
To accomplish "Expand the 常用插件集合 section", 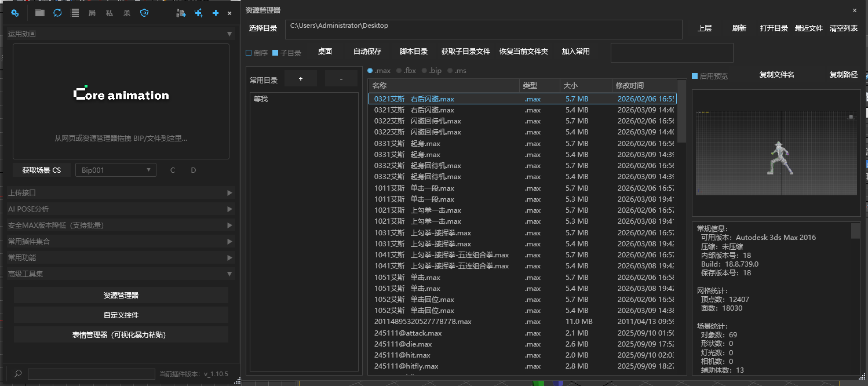I will pos(120,242).
